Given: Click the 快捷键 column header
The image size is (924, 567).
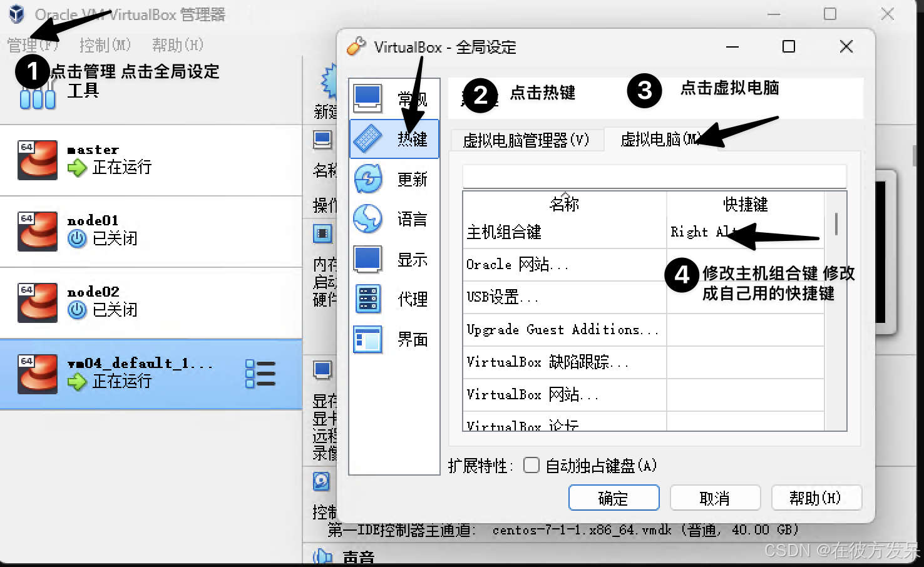Looking at the screenshot, I should pyautogui.click(x=746, y=204).
